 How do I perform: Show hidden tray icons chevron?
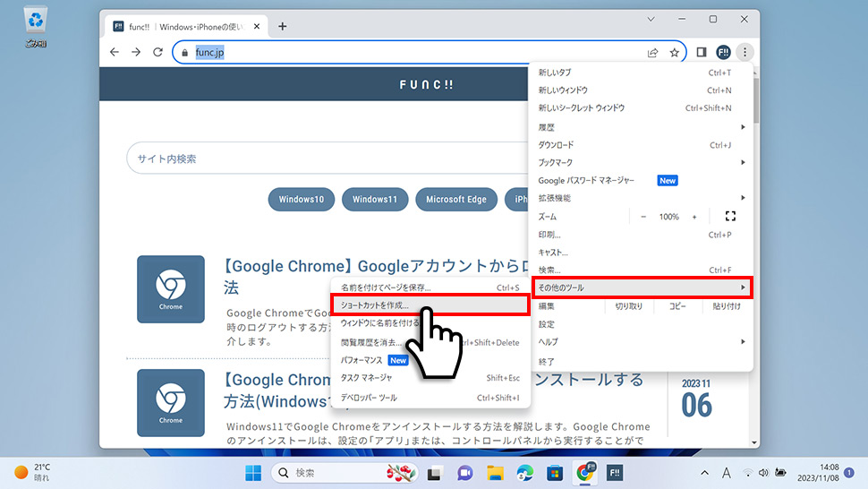pyautogui.click(x=704, y=473)
